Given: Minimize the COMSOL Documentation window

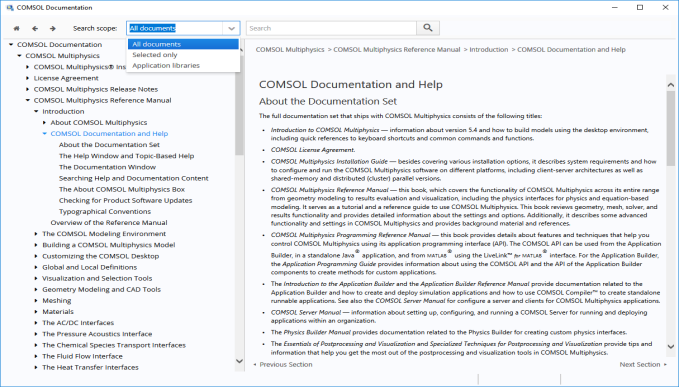Looking at the screenshot, I should coord(615,7).
